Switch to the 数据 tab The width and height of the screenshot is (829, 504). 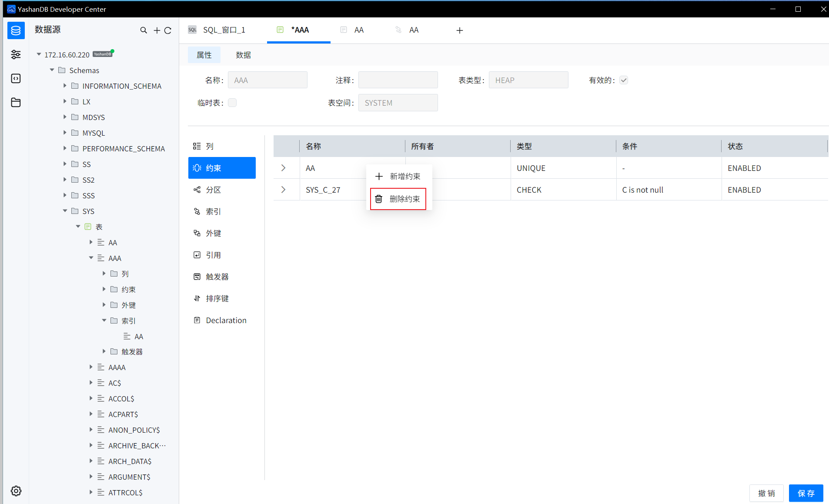tap(243, 55)
